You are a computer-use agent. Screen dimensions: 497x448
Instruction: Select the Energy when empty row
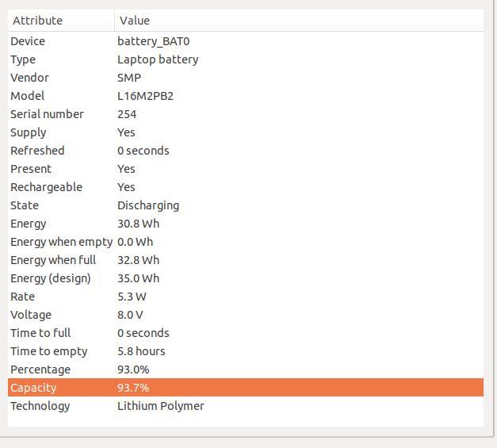tap(246, 242)
